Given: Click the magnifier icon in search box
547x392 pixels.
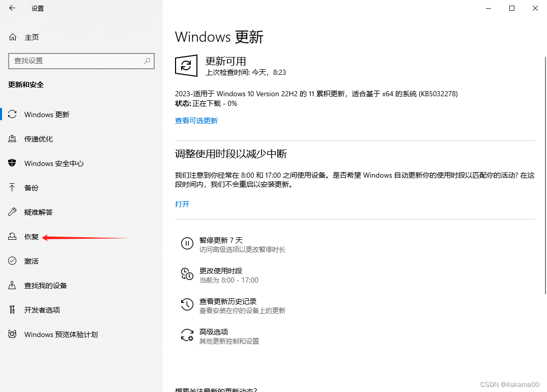Looking at the screenshot, I should (x=147, y=61).
